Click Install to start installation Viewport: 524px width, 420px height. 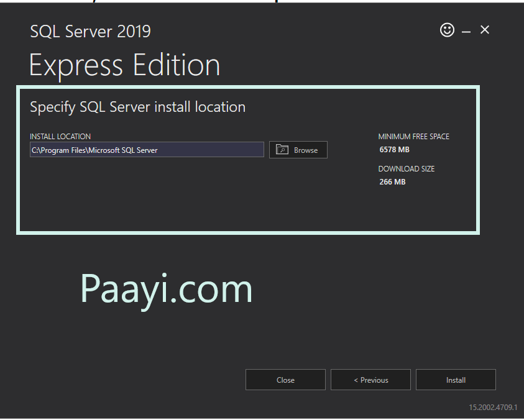pyautogui.click(x=456, y=380)
